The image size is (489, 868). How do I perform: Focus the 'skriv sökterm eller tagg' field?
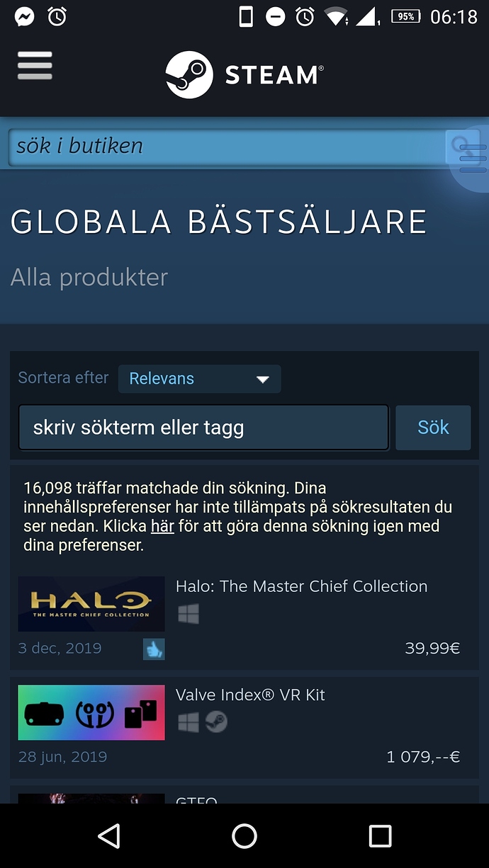coord(203,428)
